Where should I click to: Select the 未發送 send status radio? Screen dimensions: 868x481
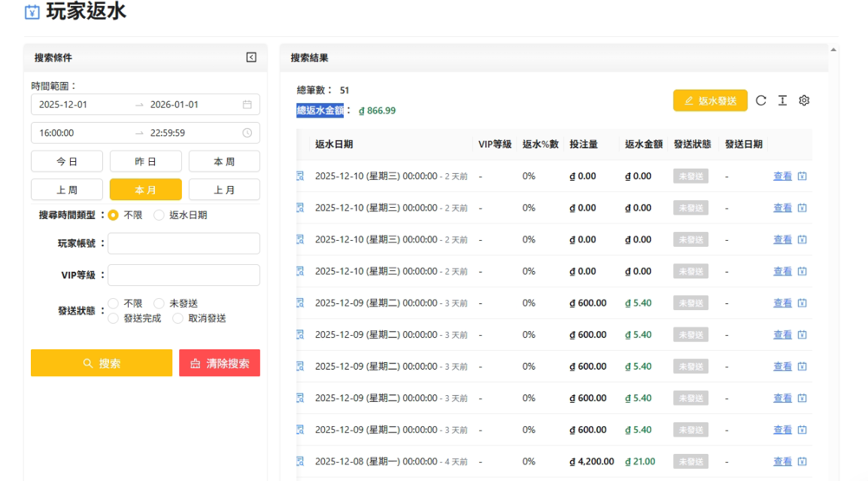coord(159,303)
